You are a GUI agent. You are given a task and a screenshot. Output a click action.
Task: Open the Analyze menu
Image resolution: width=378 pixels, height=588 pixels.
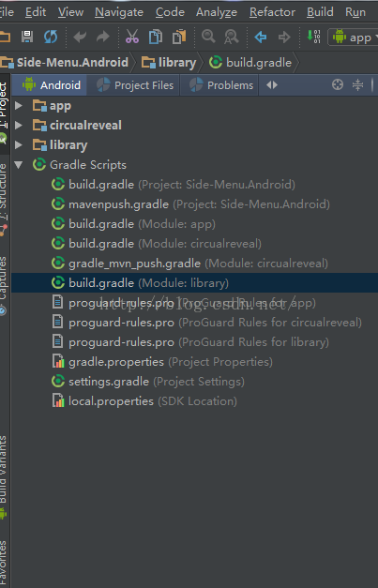pyautogui.click(x=217, y=12)
